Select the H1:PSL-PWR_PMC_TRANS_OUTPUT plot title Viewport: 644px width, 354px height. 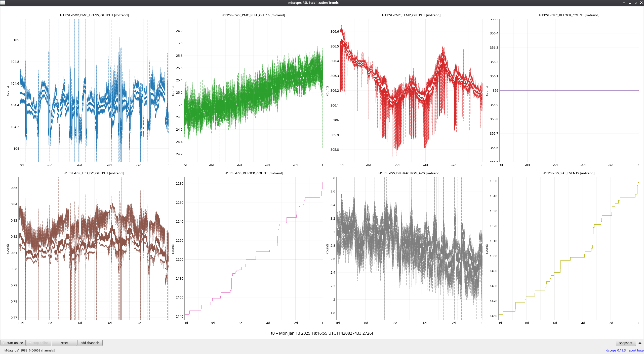click(94, 15)
